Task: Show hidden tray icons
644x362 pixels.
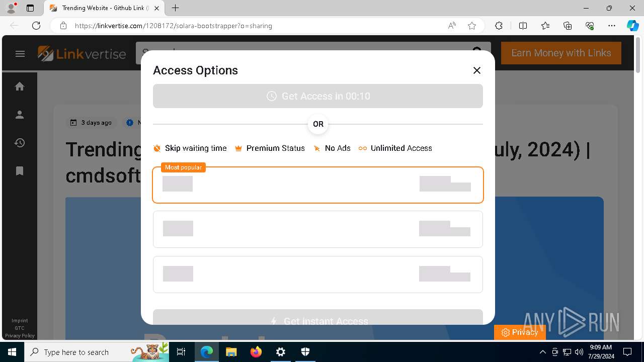Action: [542, 352]
